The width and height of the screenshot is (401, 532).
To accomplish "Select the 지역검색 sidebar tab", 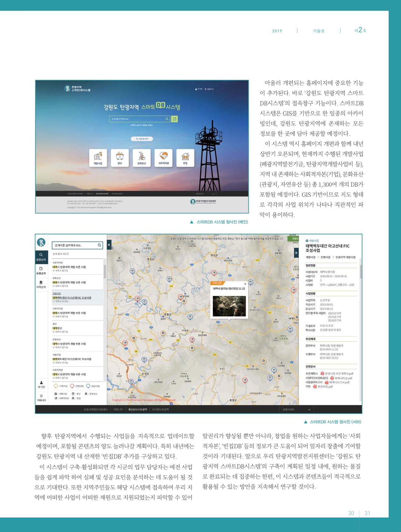I will coord(41,284).
